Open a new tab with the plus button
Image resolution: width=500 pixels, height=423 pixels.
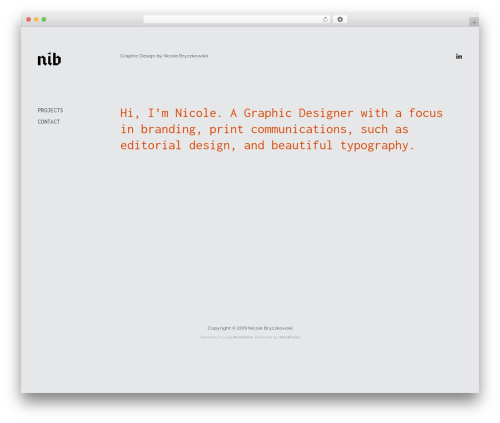(x=474, y=22)
